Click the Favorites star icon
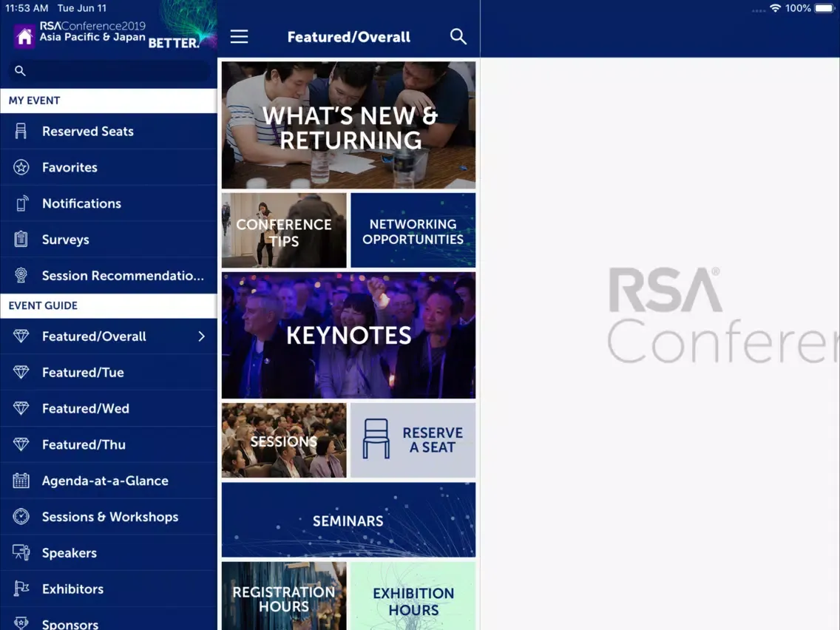The image size is (840, 630). [x=21, y=168]
